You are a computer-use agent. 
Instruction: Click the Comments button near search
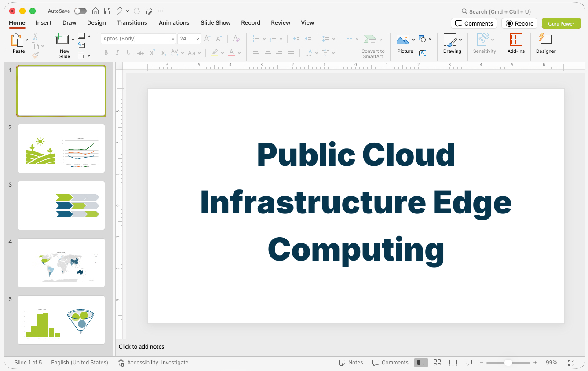tap(474, 23)
